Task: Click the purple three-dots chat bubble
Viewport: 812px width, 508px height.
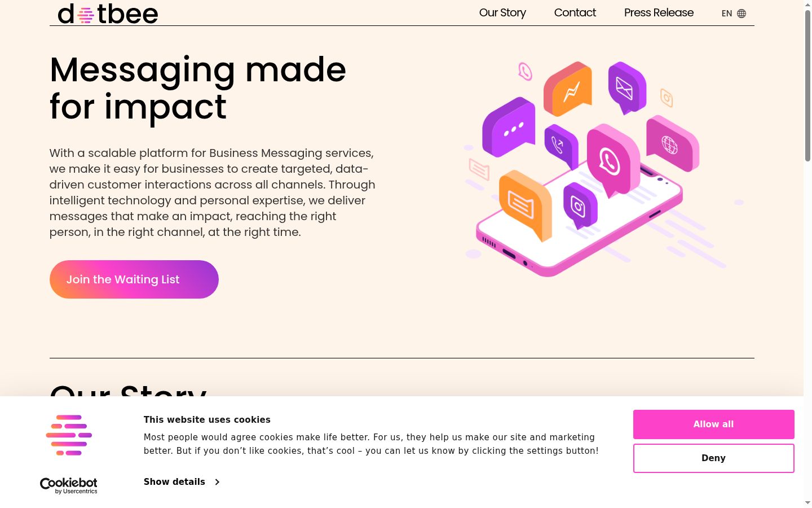Action: pos(509,128)
